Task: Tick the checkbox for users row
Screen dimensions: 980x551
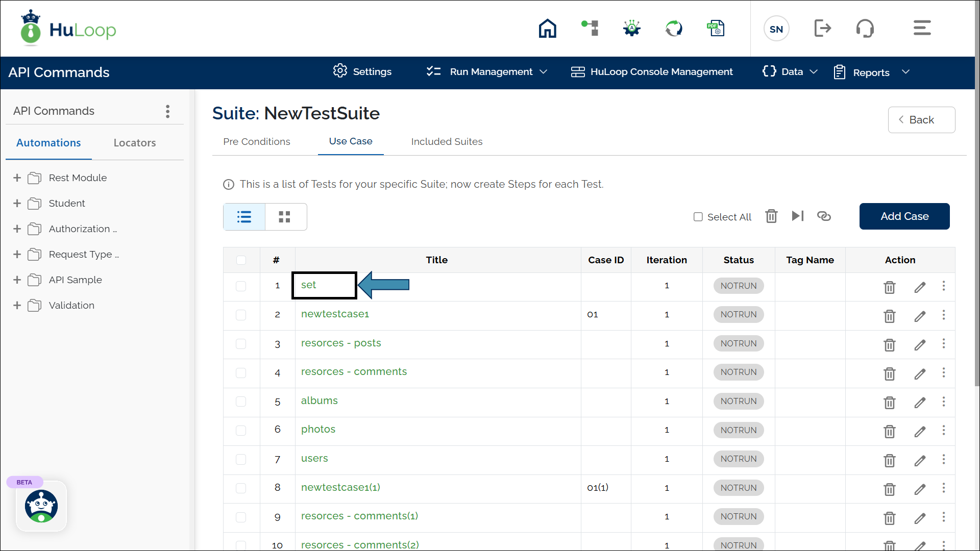Action: click(241, 459)
